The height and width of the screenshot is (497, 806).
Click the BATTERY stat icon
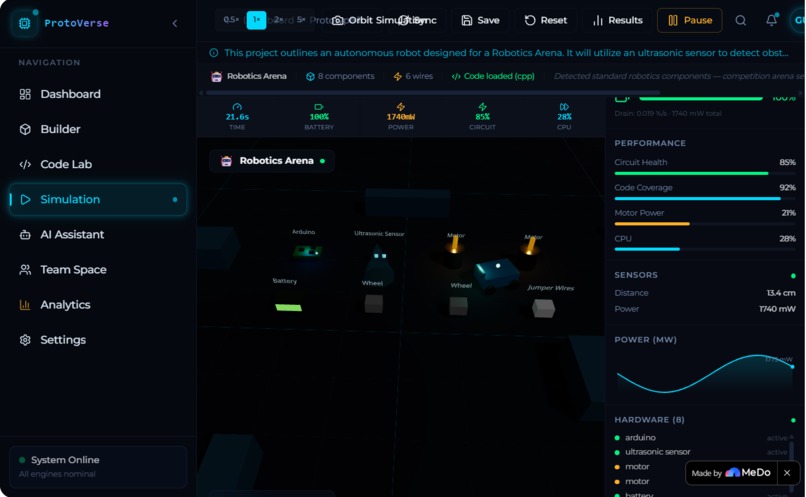pos(319,107)
